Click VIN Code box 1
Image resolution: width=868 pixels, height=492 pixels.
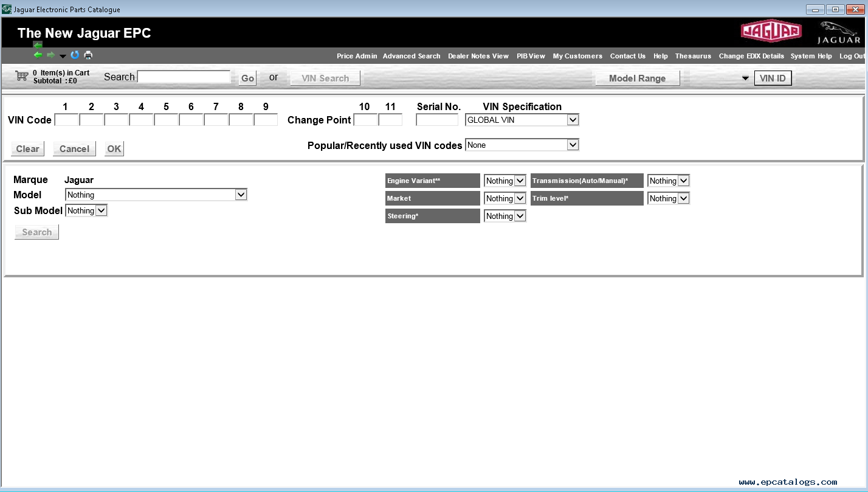[67, 120]
